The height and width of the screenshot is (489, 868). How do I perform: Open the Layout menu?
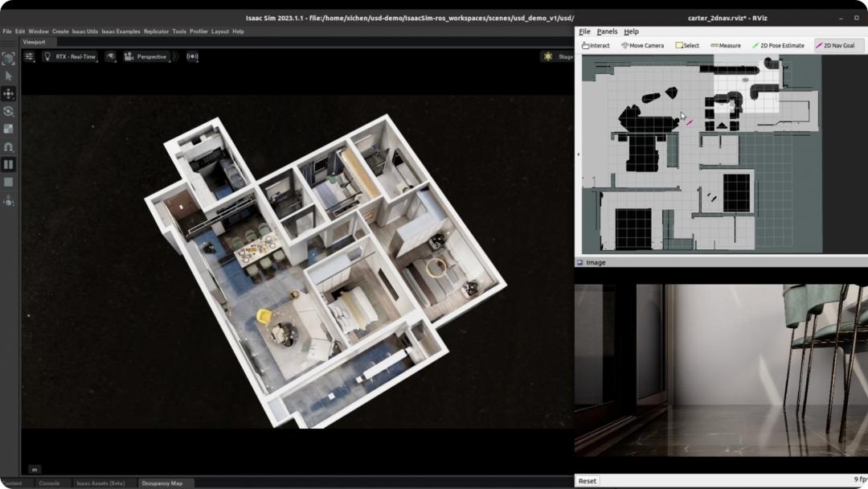coord(219,31)
